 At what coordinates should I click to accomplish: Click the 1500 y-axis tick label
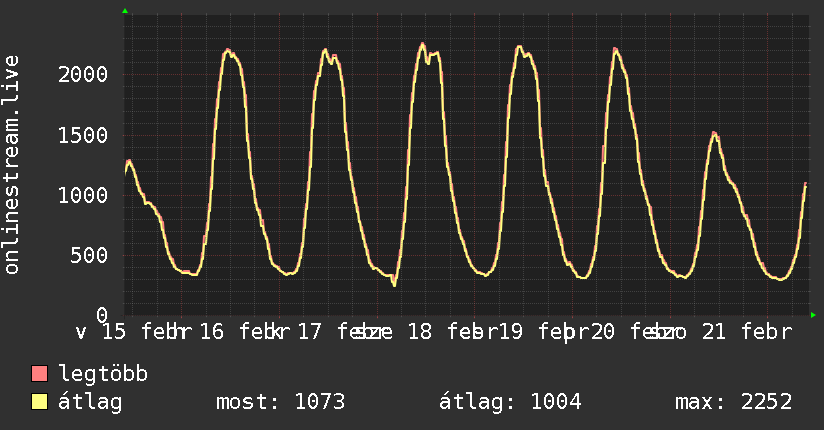tap(82, 135)
